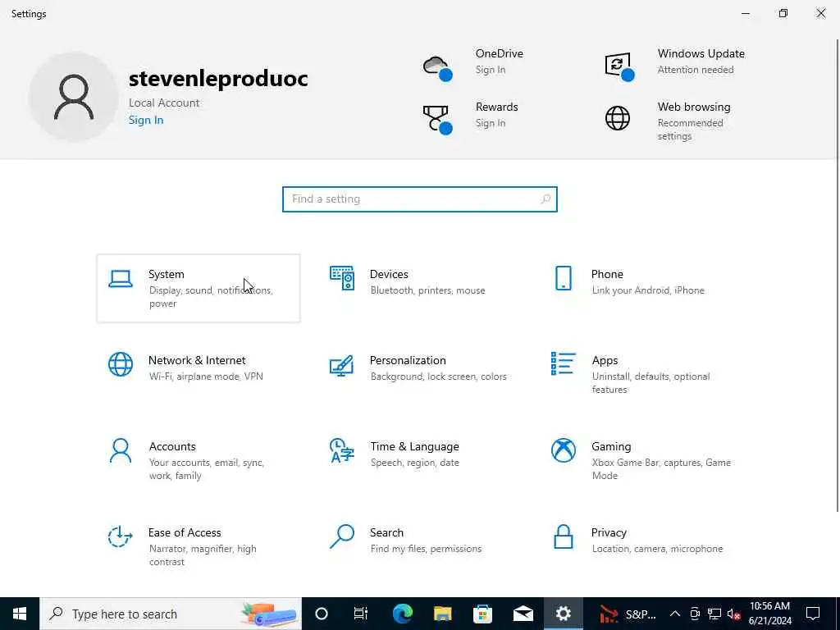Click Web browsing Recommended settings text
Screen dimensions: 840x630
click(x=690, y=130)
